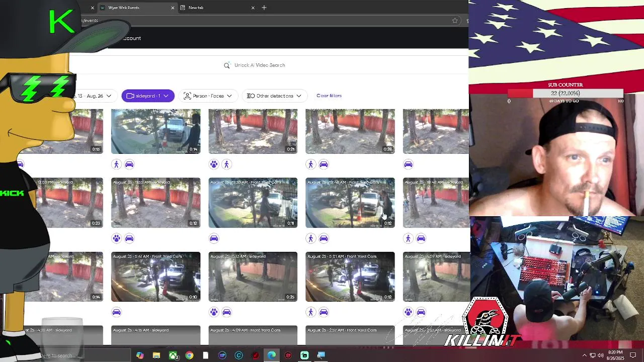Open August 25 2:57 AM Front Yard clip
644x362 pixels.
tap(350, 335)
